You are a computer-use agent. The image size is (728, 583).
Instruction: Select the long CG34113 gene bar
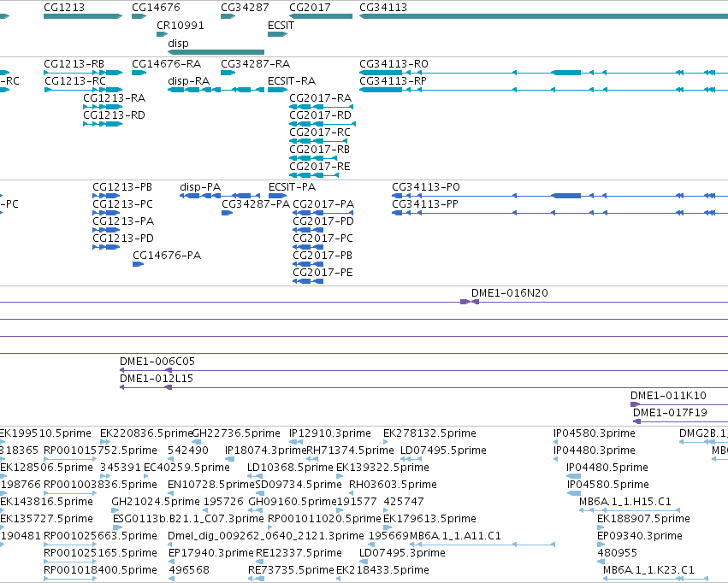tap(544, 16)
